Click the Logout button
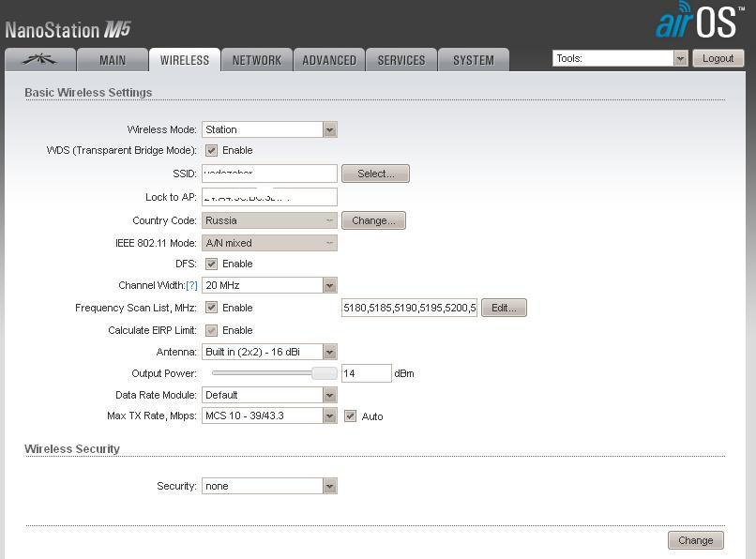Image resolution: width=756 pixels, height=559 pixels. (x=718, y=58)
